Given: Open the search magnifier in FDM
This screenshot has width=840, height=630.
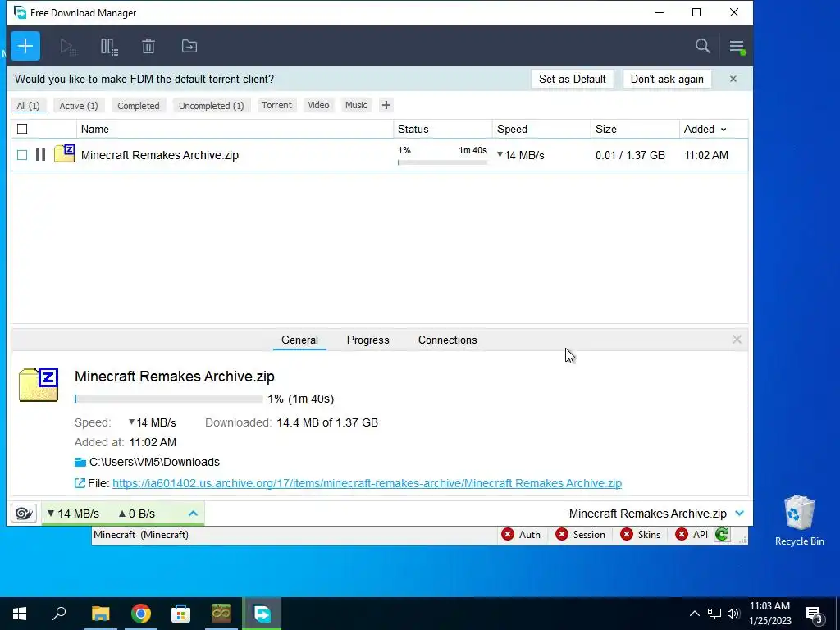Looking at the screenshot, I should [702, 46].
